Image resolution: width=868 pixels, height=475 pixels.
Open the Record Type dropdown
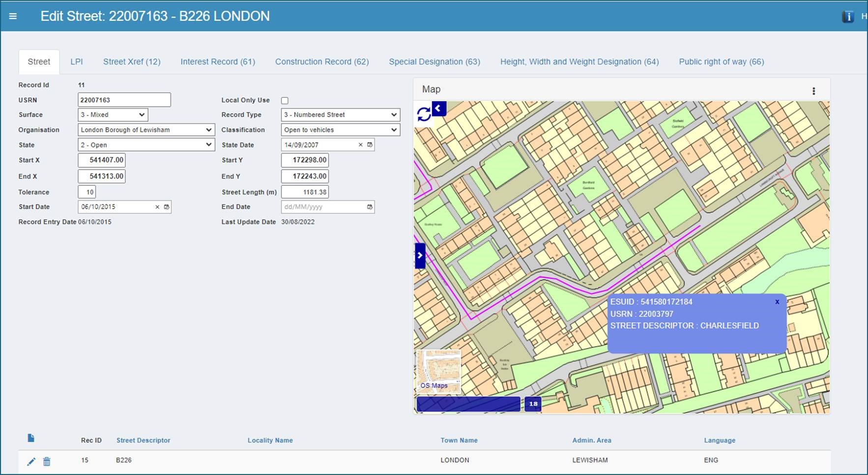pyautogui.click(x=341, y=115)
